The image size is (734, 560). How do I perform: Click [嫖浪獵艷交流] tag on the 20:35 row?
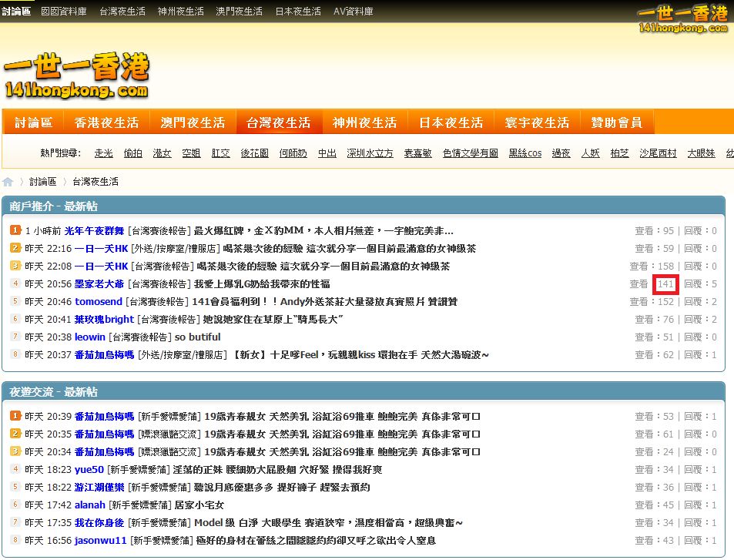pyautogui.click(x=169, y=434)
